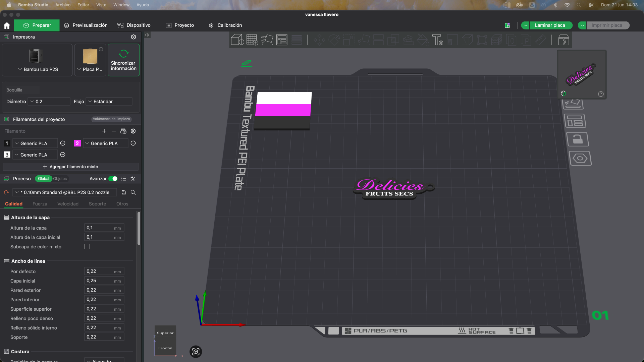The height and width of the screenshot is (362, 644).
Task: Switch to the Proyecto tab
Action: click(180, 25)
